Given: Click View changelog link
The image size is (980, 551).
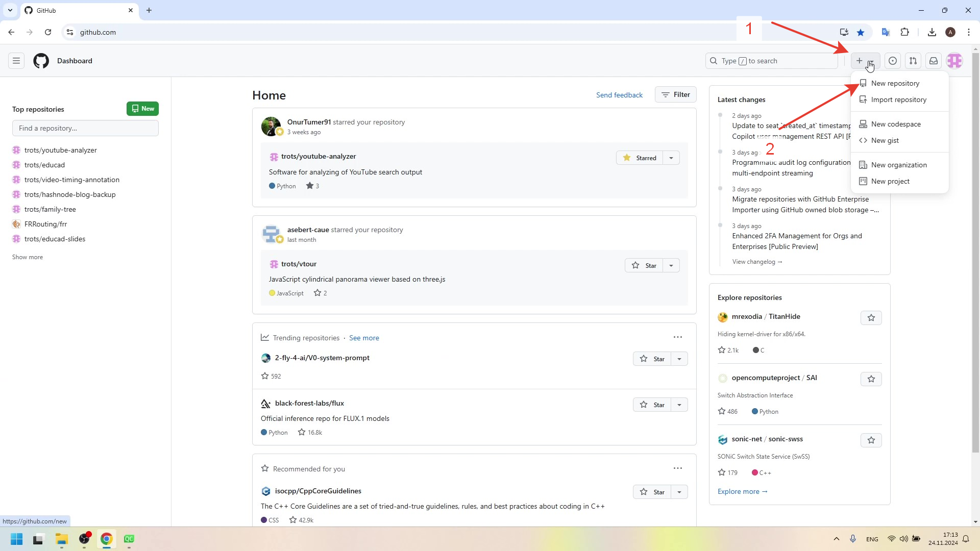Looking at the screenshot, I should pyautogui.click(x=757, y=262).
